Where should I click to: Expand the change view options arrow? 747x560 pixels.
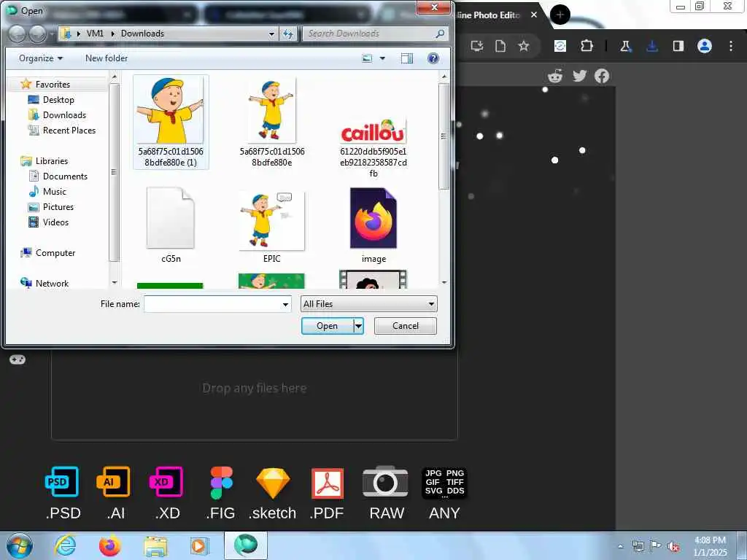point(382,58)
